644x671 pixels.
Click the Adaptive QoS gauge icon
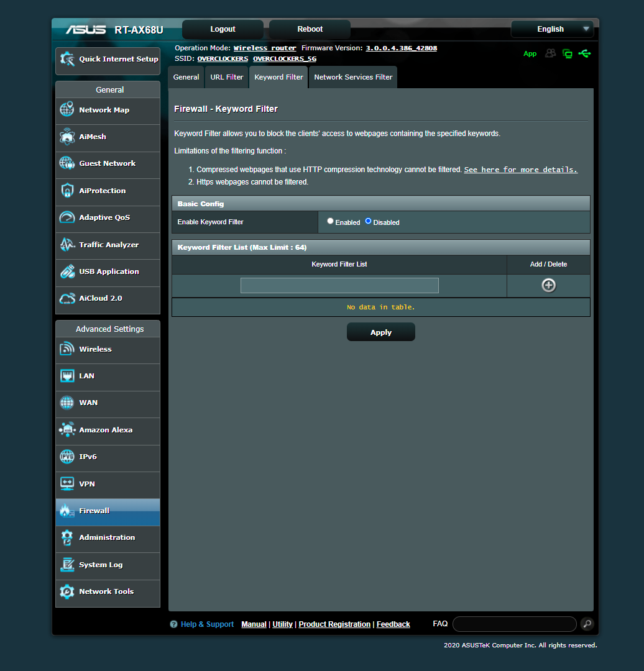click(67, 217)
